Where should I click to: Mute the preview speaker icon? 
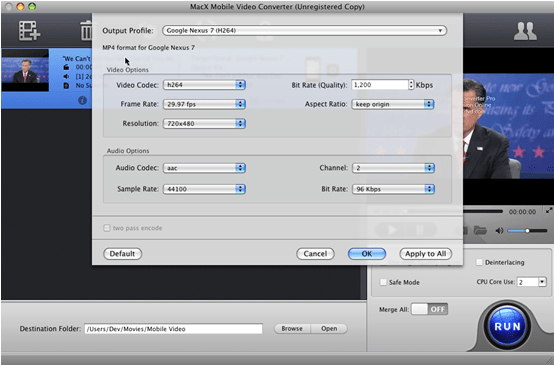point(499,231)
